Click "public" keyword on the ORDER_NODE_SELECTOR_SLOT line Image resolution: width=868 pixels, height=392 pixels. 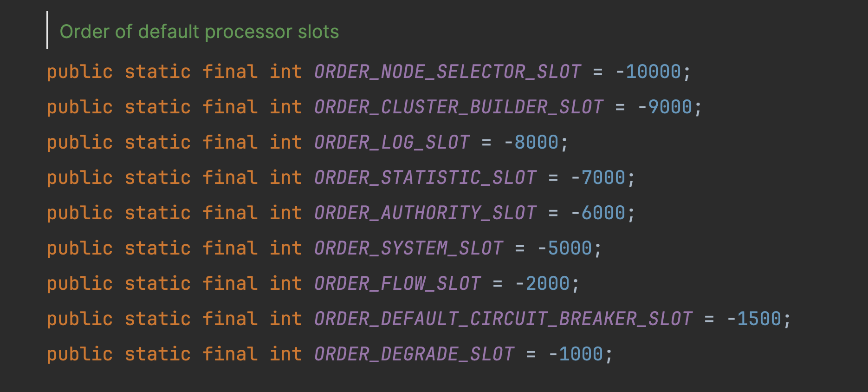point(80,72)
